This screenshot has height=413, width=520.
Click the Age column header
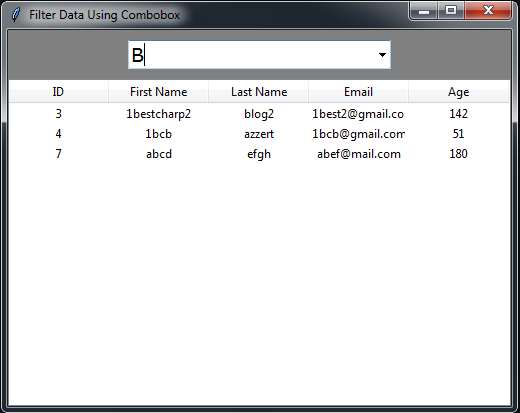coord(458,92)
